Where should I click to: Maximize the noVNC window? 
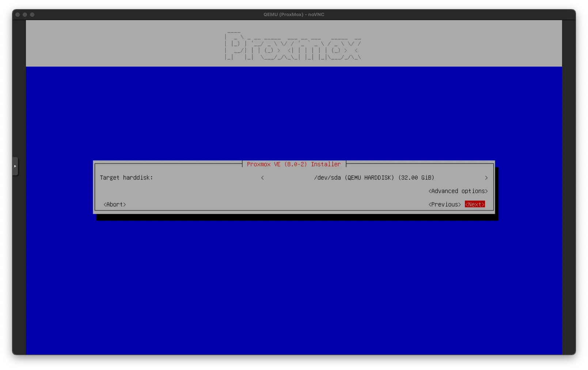pyautogui.click(x=32, y=15)
